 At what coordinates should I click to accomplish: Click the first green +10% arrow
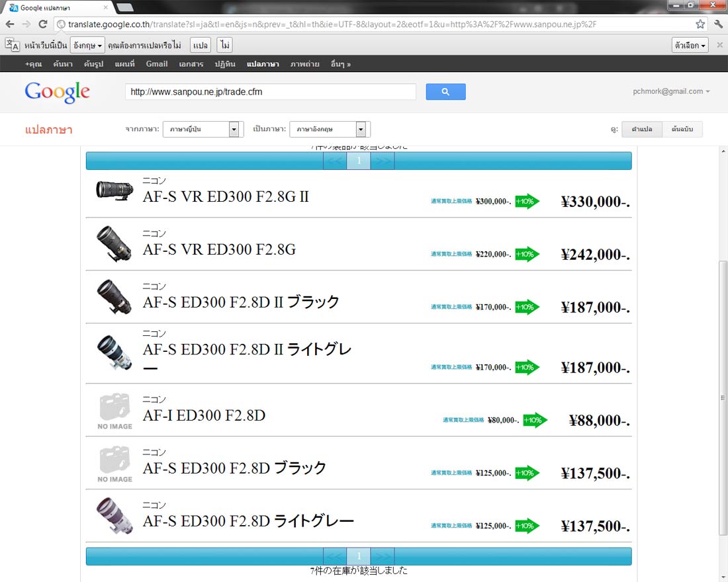(x=527, y=201)
